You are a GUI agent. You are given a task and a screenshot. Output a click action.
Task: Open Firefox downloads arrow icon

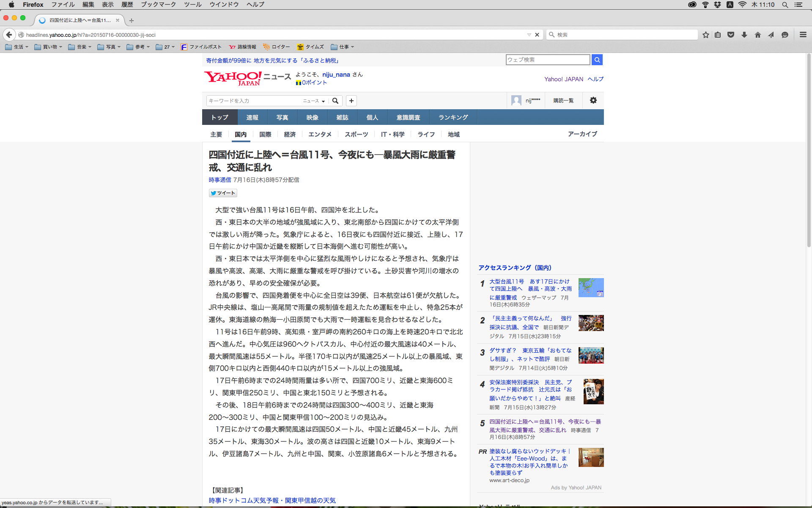(744, 35)
